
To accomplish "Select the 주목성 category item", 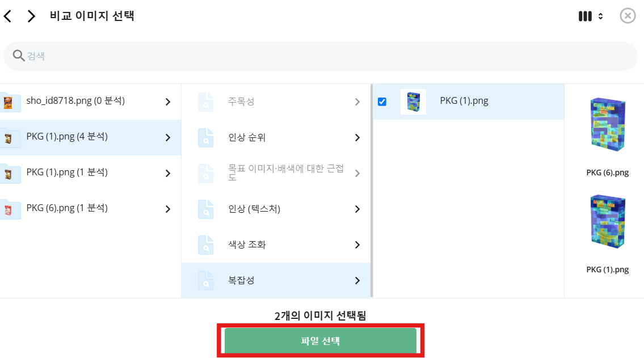I will tap(276, 102).
